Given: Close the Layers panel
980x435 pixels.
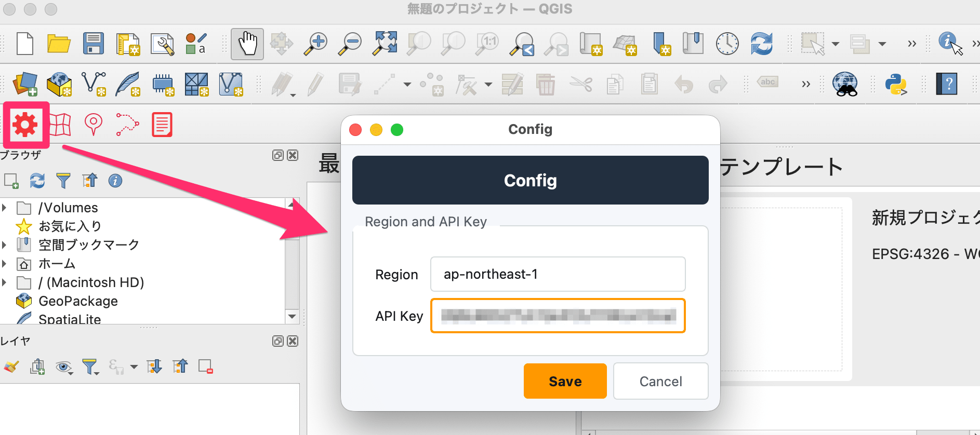Looking at the screenshot, I should pyautogui.click(x=293, y=341).
